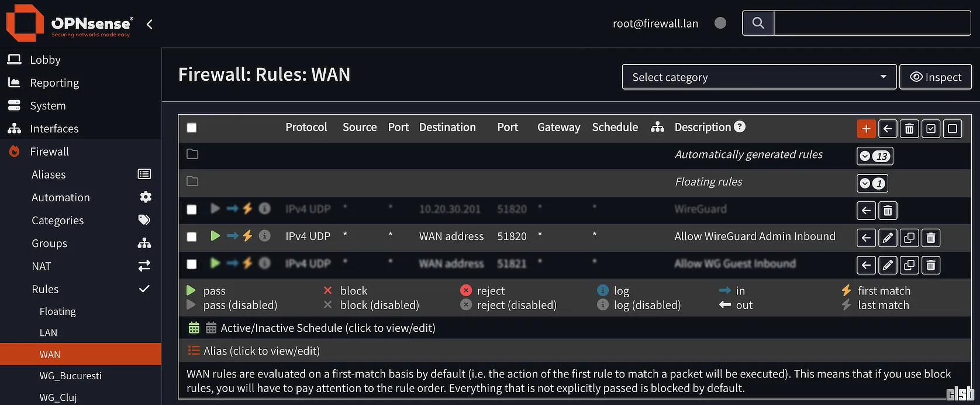Toggle the select-all rules checkbox

pos(192,128)
